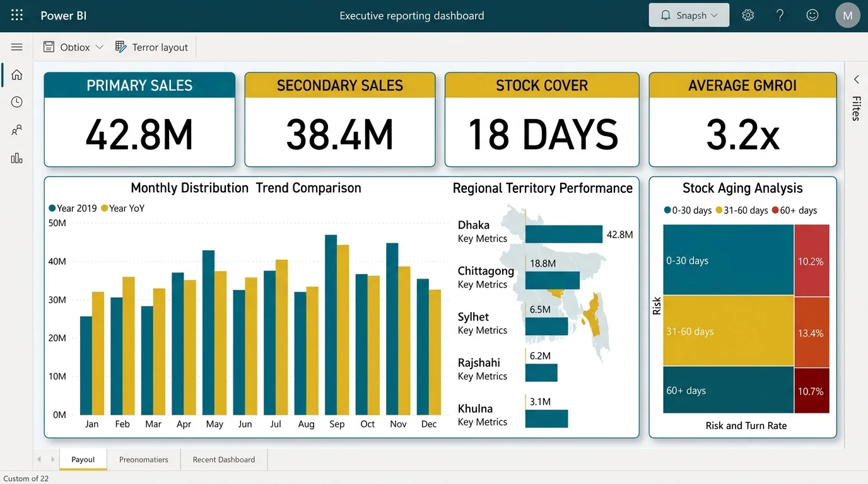Open the help question mark icon
Viewport: 868px width, 484px height.
click(x=780, y=15)
